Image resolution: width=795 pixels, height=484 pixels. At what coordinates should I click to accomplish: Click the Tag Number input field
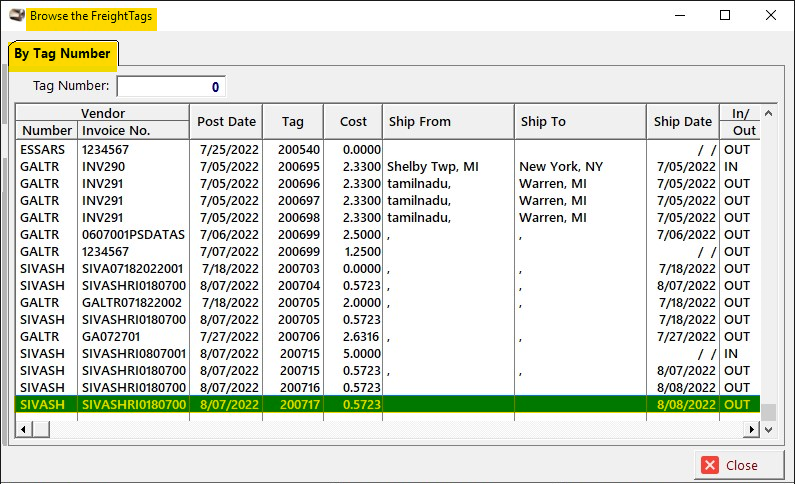click(171, 86)
